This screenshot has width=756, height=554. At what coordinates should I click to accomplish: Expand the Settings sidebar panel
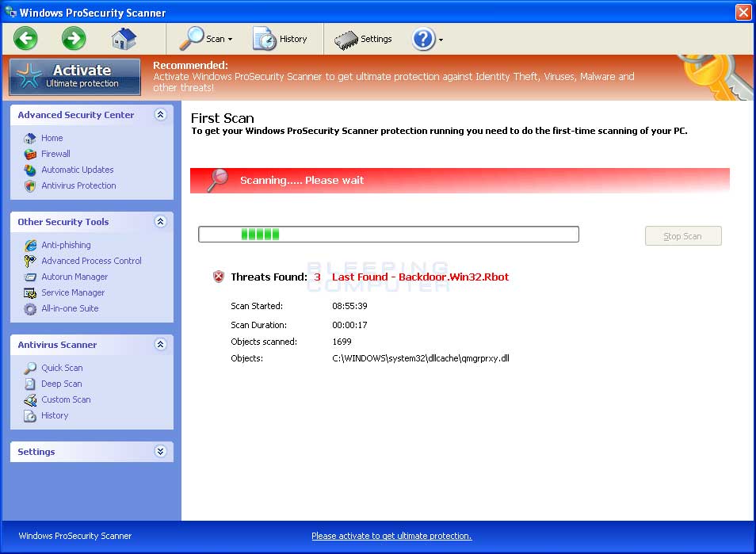pos(161,452)
